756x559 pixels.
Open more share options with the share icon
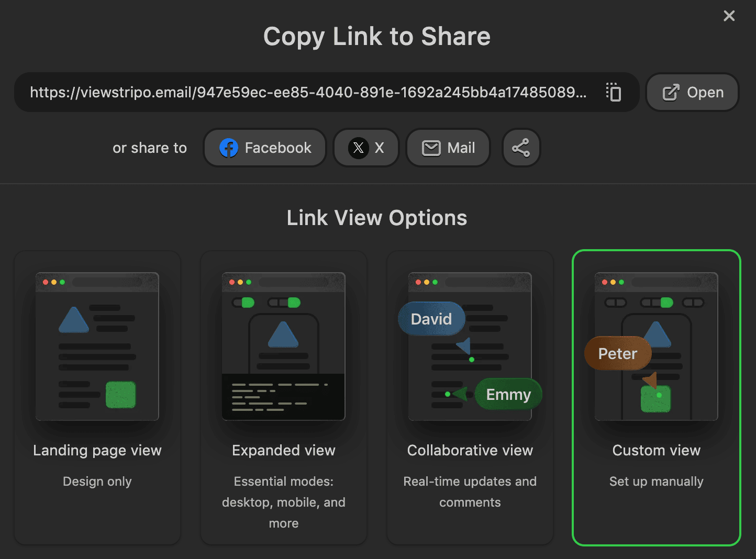521,148
